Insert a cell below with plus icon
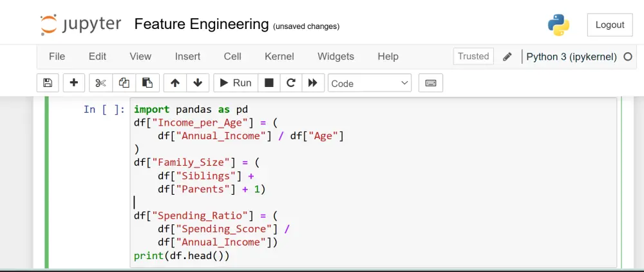 [74, 83]
